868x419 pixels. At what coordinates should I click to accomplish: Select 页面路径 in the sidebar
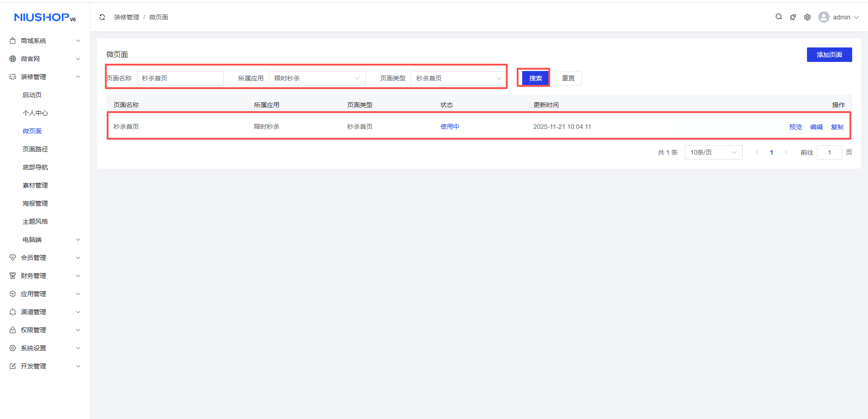pyautogui.click(x=35, y=149)
